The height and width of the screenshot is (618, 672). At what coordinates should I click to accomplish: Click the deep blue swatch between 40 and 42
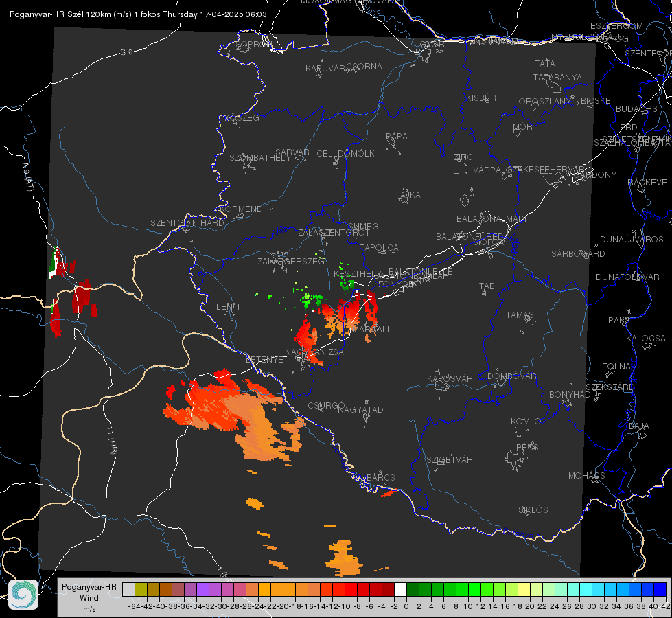660,589
